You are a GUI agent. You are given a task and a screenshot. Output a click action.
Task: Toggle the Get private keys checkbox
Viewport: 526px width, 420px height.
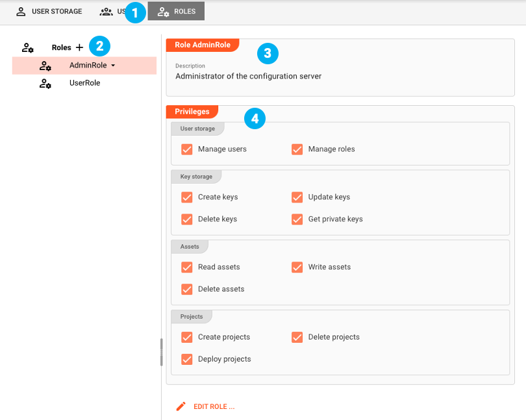pyautogui.click(x=297, y=219)
